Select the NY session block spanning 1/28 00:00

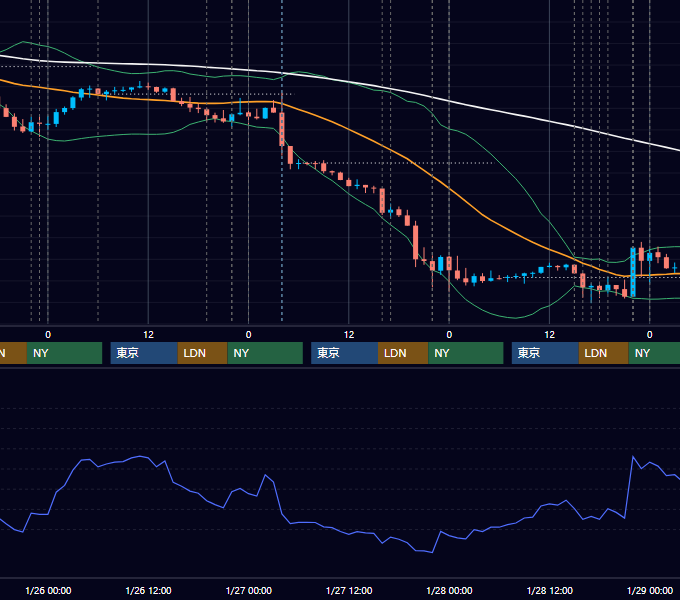pyautogui.click(x=466, y=353)
